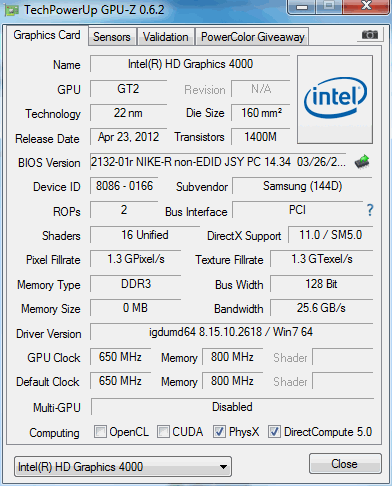This screenshot has height=486, width=392.
Task: Select the Graphics Card tab
Action: [47, 35]
